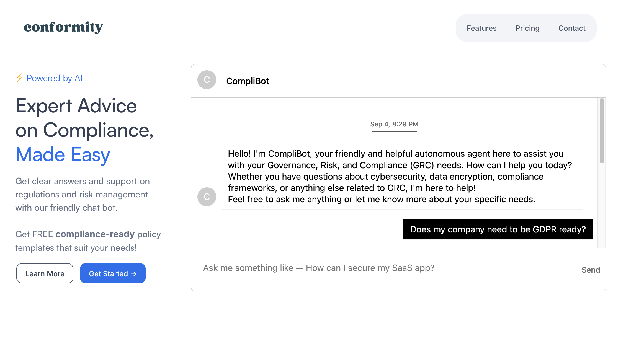
Task: Click the CompliBot avatar in chat header
Action: (207, 80)
